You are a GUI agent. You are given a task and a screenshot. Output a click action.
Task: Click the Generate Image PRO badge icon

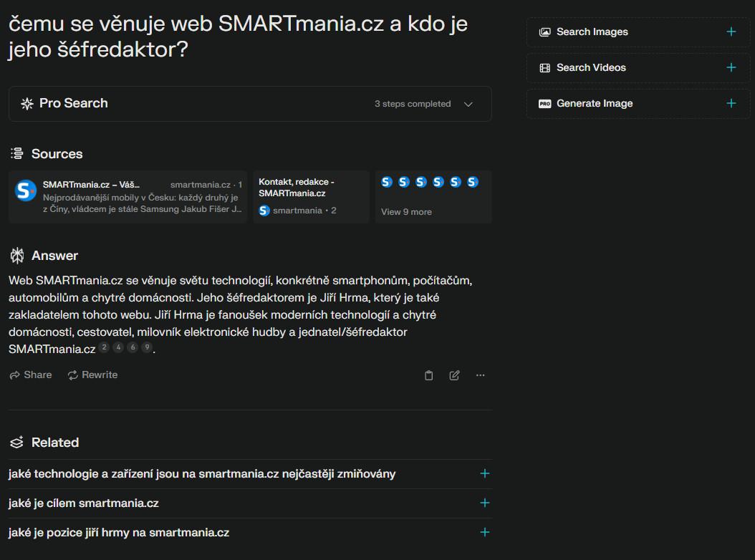click(544, 104)
